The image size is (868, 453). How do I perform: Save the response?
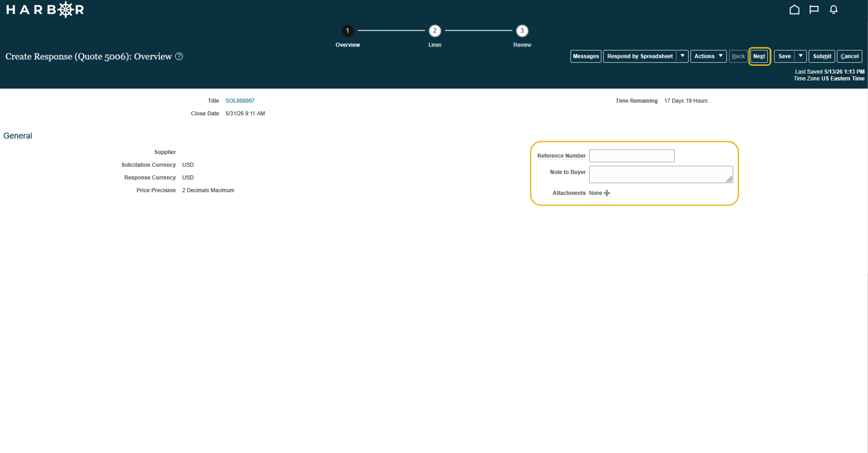pyautogui.click(x=784, y=56)
